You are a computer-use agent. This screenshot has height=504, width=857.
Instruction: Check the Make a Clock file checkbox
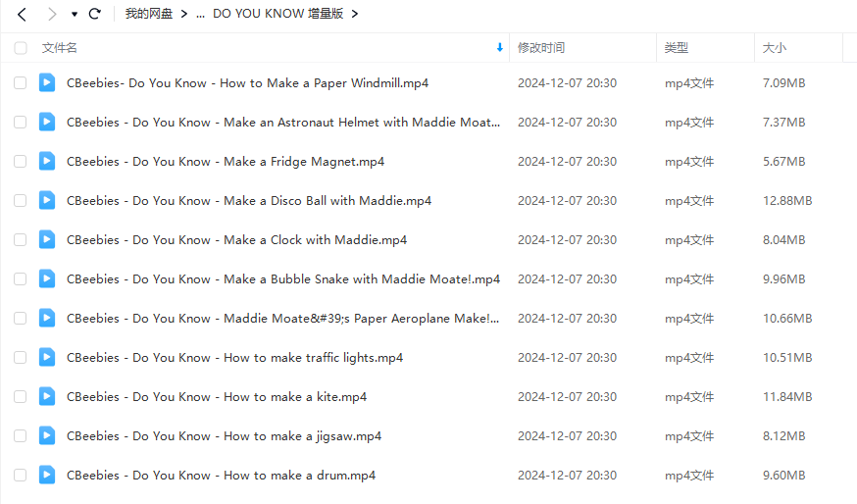[x=21, y=240]
